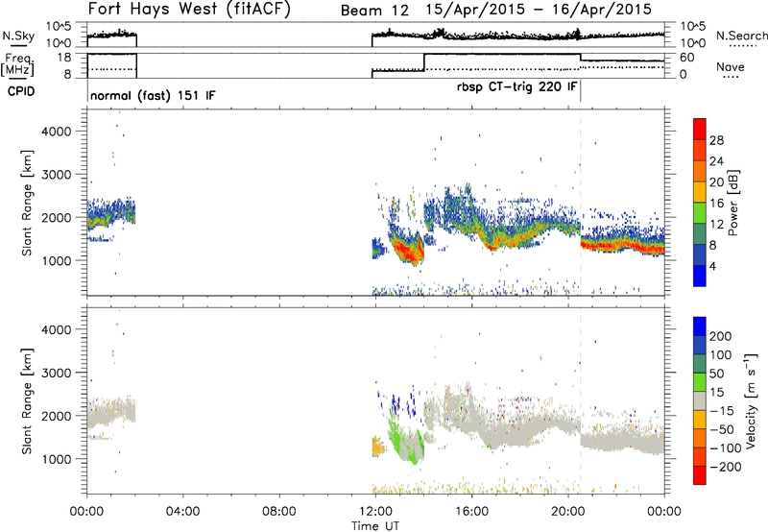Click the 'Power [dB]' colorbar label
Viewport: 768px width, 532px height.
tap(733, 204)
